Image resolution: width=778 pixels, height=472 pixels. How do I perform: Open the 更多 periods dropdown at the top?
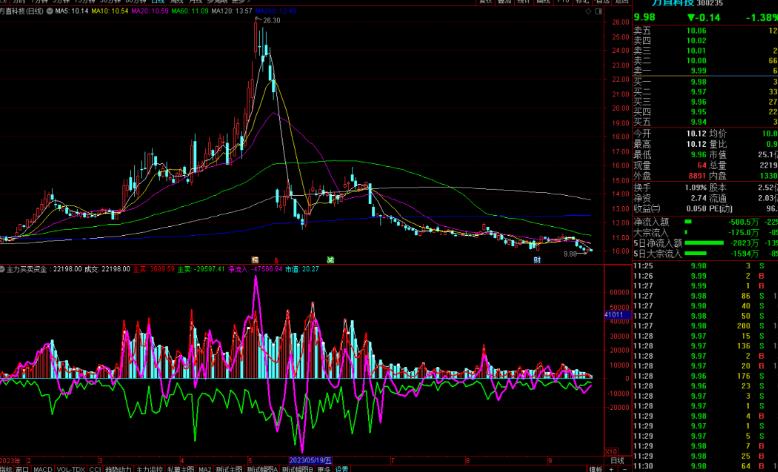coord(239,1)
